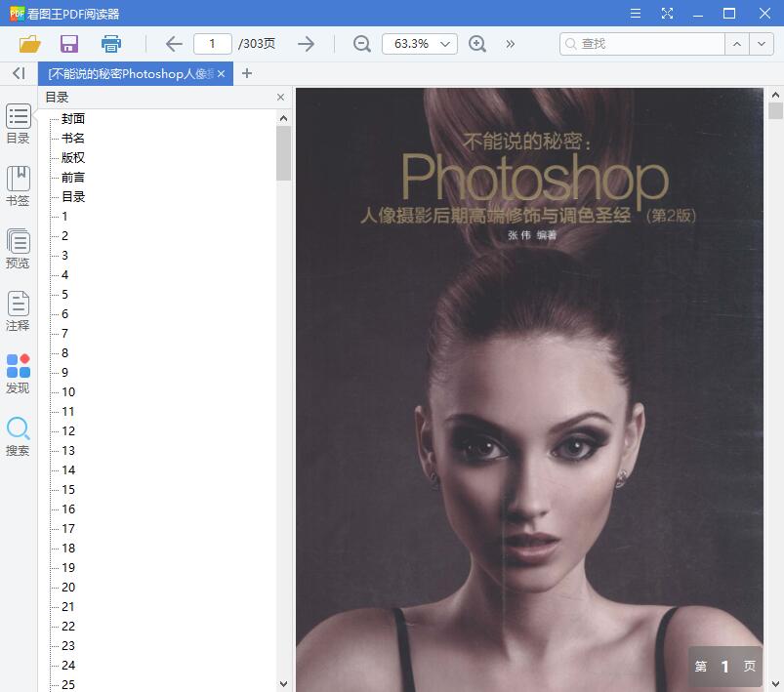Jump to 前言 in the outline
This screenshot has height=692, width=784.
click(x=73, y=177)
